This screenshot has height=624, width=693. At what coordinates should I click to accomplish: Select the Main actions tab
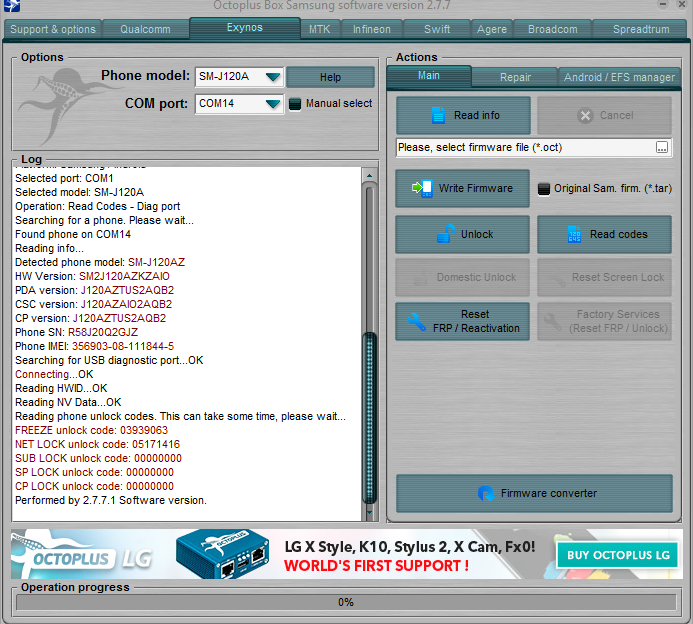click(429, 76)
